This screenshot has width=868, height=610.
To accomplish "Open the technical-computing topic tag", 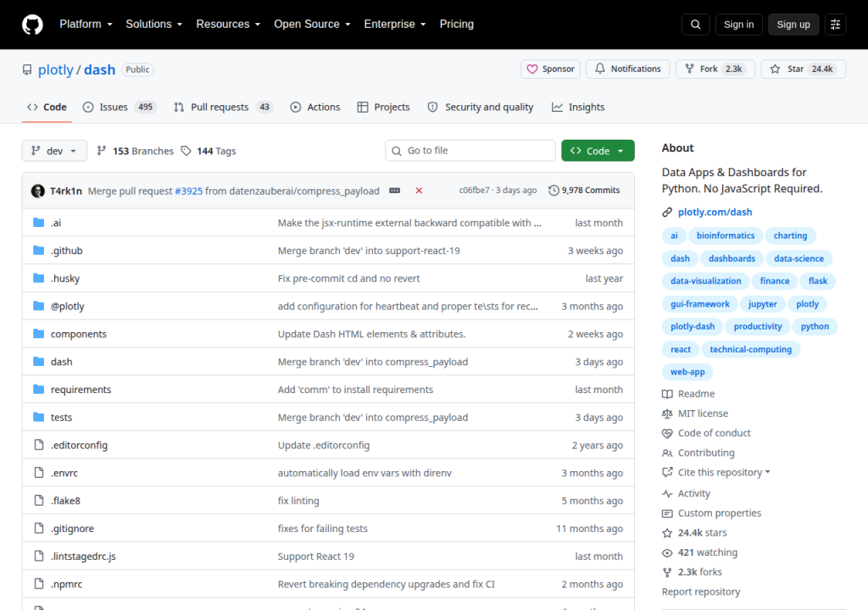I will coord(751,349).
